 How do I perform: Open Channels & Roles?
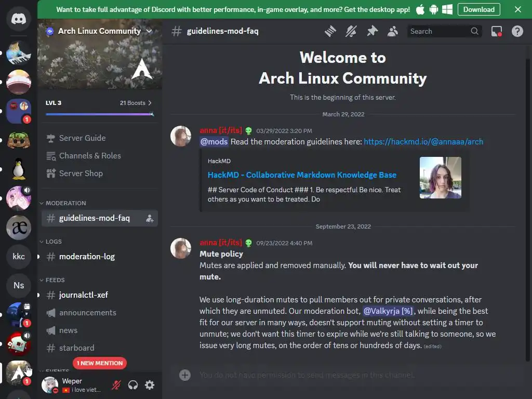click(x=100, y=156)
